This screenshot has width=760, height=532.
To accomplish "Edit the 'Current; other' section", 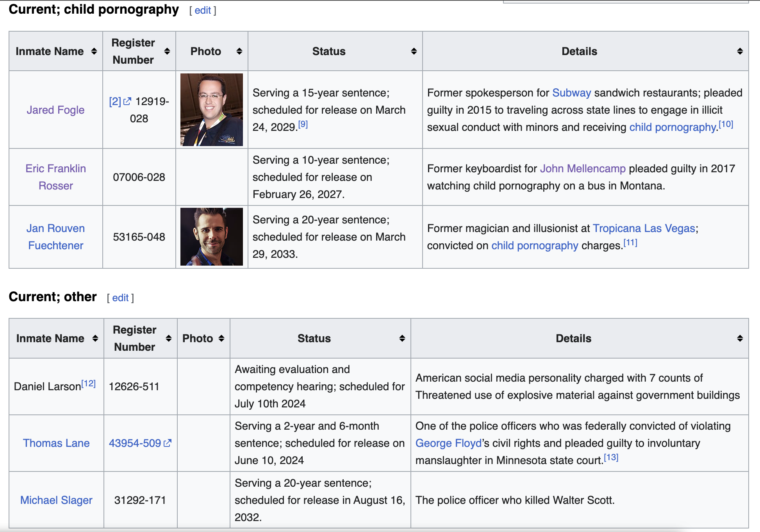I will point(120,298).
